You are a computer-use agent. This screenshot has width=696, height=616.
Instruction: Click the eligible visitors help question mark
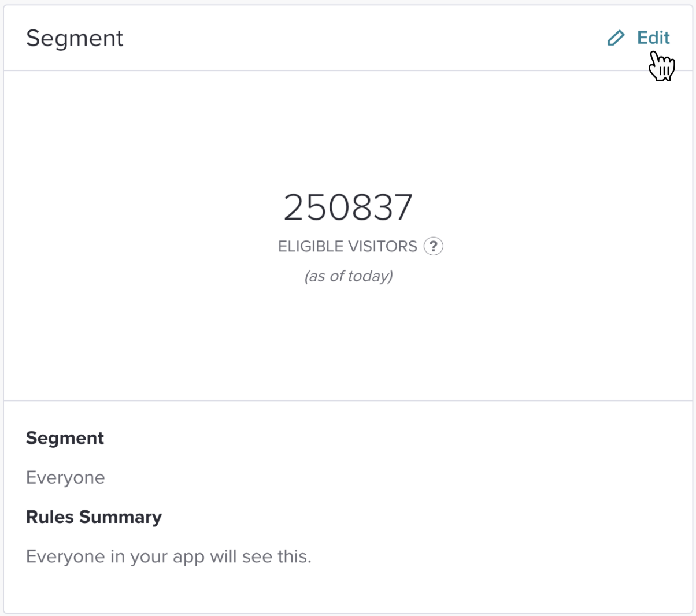tap(434, 246)
